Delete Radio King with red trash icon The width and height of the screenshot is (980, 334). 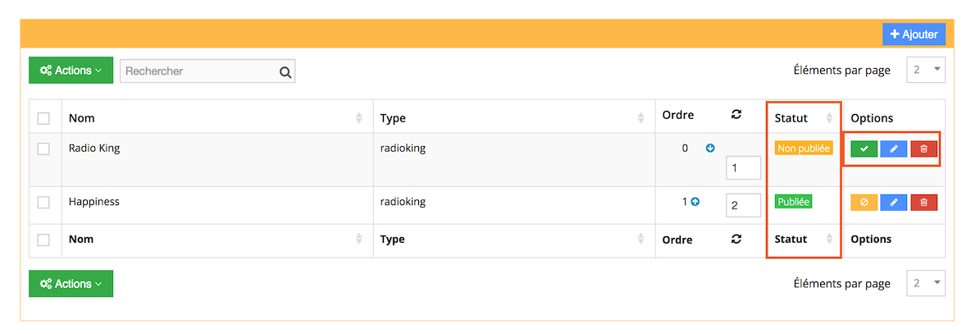pos(923,149)
